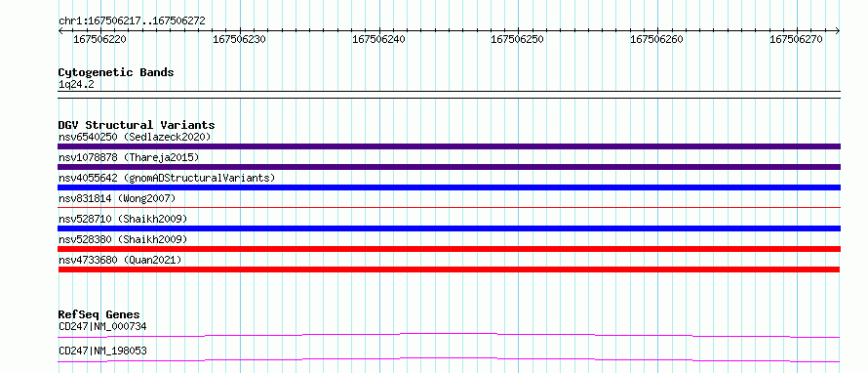The height and width of the screenshot is (373, 868).
Task: Select the red bar under nsv4733680
Action: 449,269
